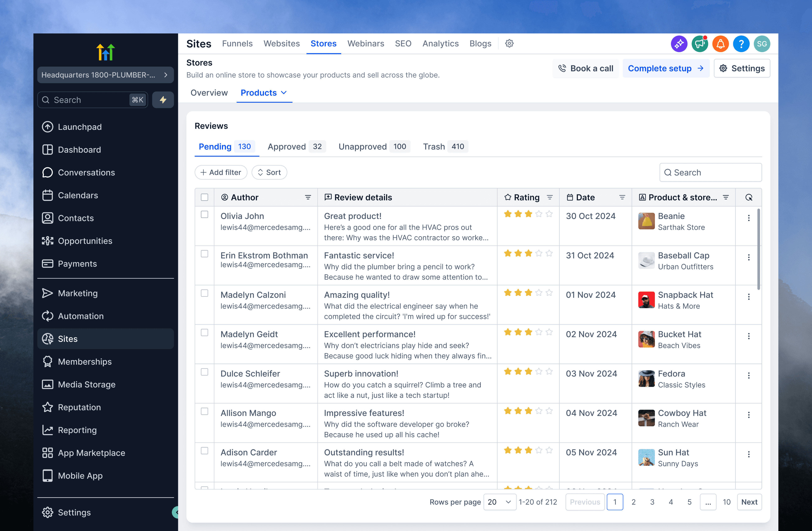This screenshot has height=531, width=812.
Task: Click the purple AI sparkle icon
Action: tap(679, 44)
